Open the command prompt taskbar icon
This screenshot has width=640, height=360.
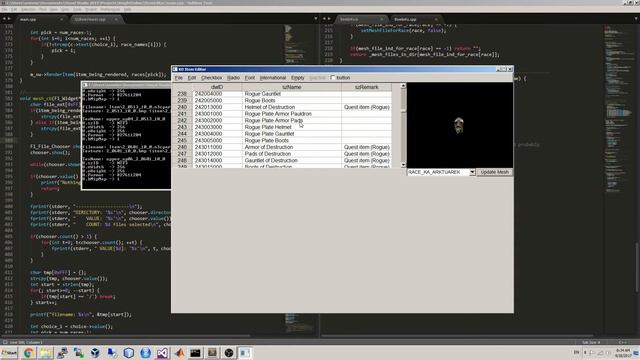[x=196, y=353]
